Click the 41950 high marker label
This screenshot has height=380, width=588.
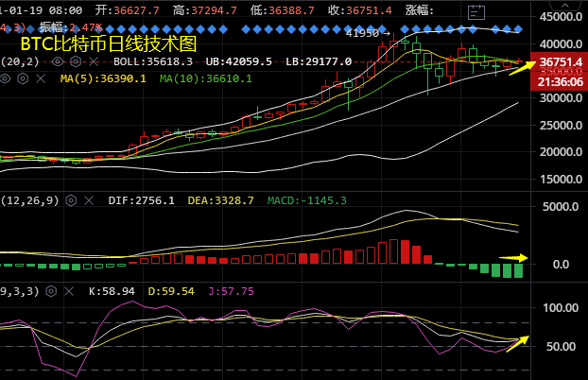(x=362, y=33)
